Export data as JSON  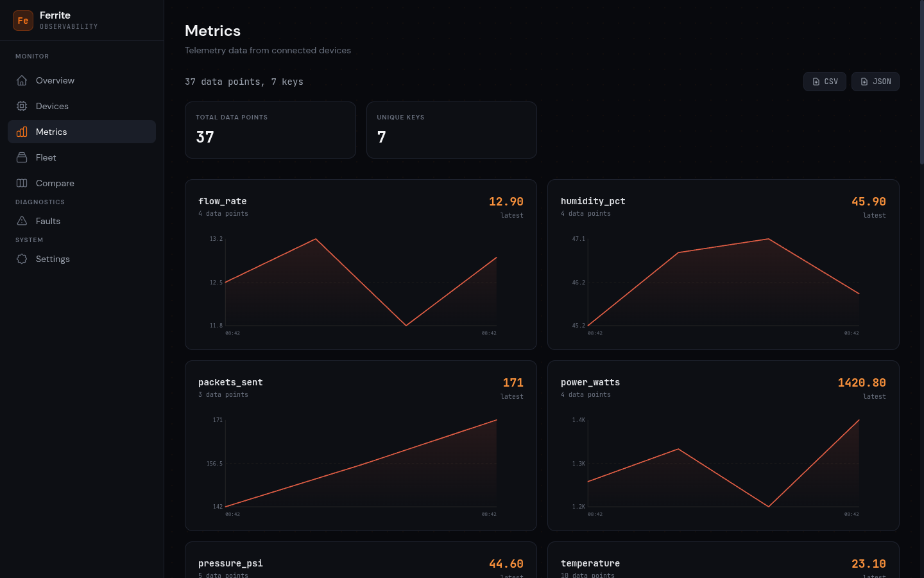coord(875,82)
